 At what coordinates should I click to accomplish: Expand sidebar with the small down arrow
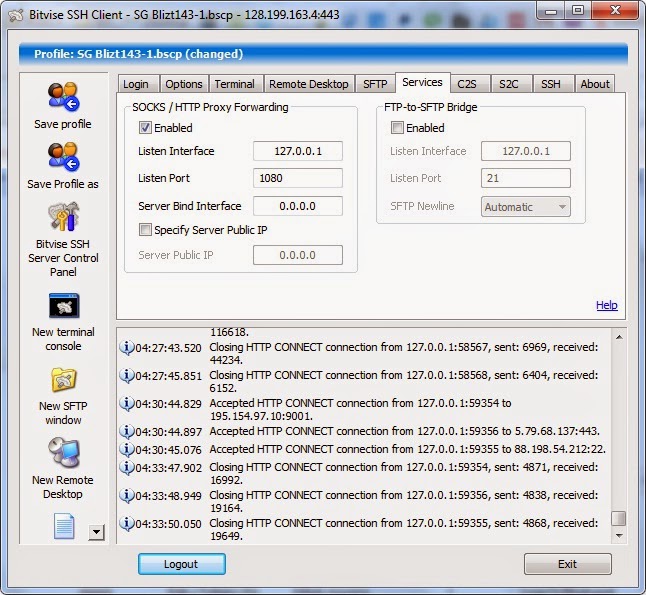coord(96,532)
